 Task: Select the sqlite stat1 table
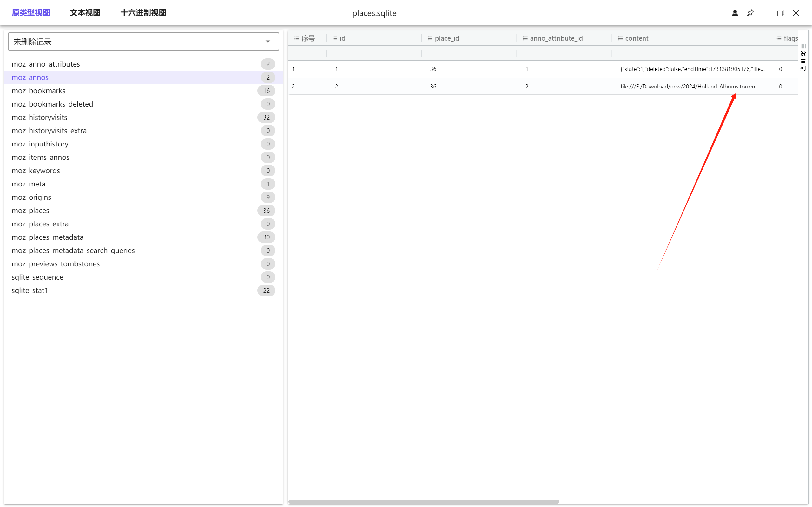click(x=30, y=290)
